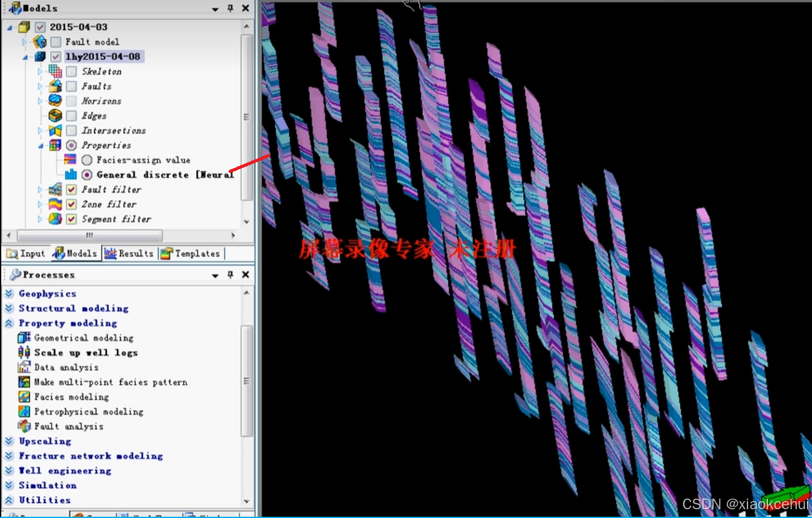Open Petrophysical modeling process
The image size is (812, 518).
tap(88, 412)
